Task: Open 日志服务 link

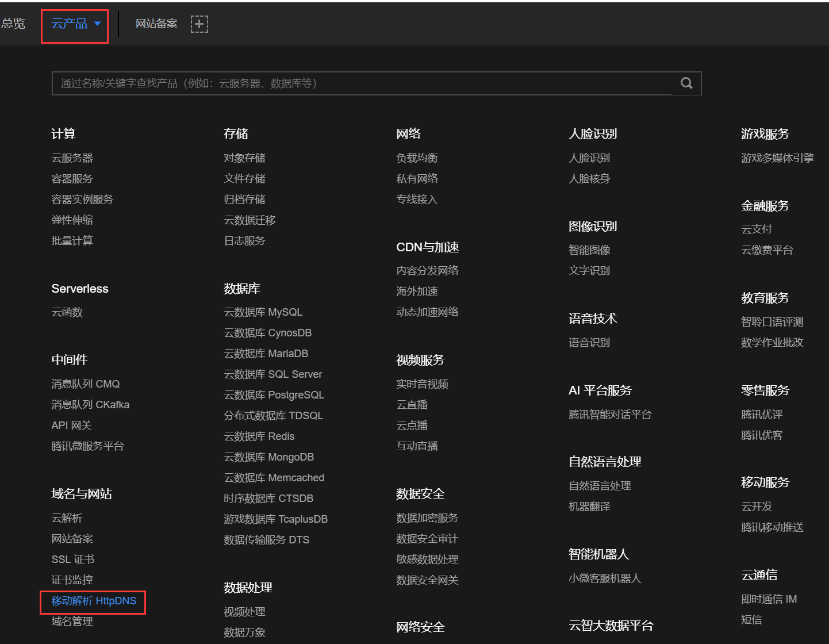Action: (x=245, y=241)
